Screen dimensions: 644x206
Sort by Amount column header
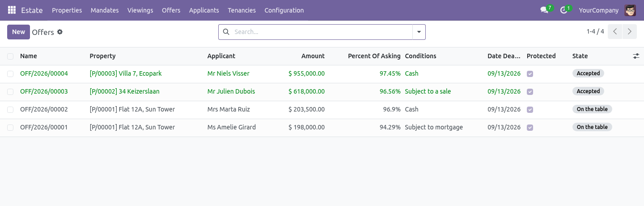(313, 56)
